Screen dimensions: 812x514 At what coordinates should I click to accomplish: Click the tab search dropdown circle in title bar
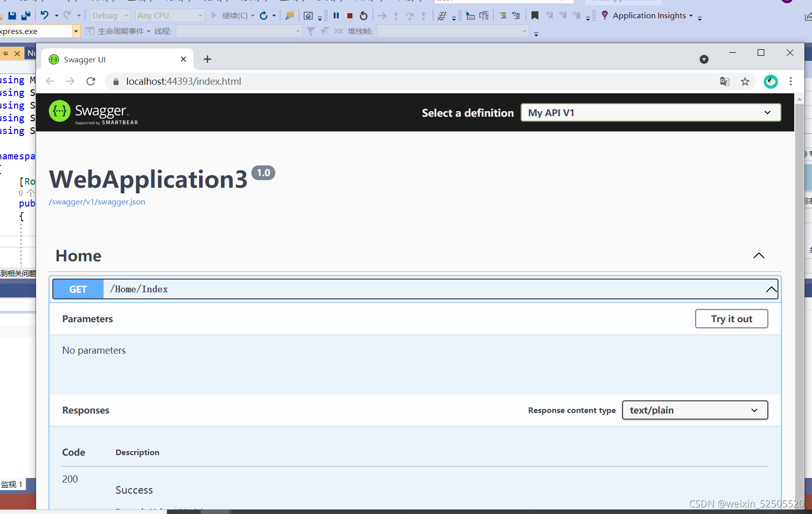point(704,59)
